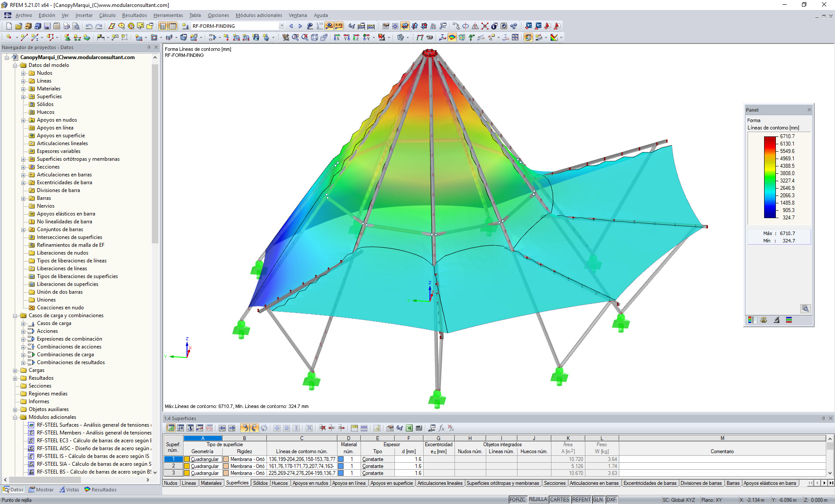
Task: Open the Cálculo menu
Action: tap(107, 15)
